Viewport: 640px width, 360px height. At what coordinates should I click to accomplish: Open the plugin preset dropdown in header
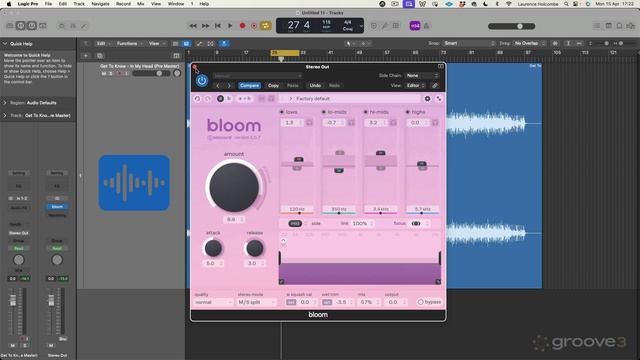[x=258, y=76]
